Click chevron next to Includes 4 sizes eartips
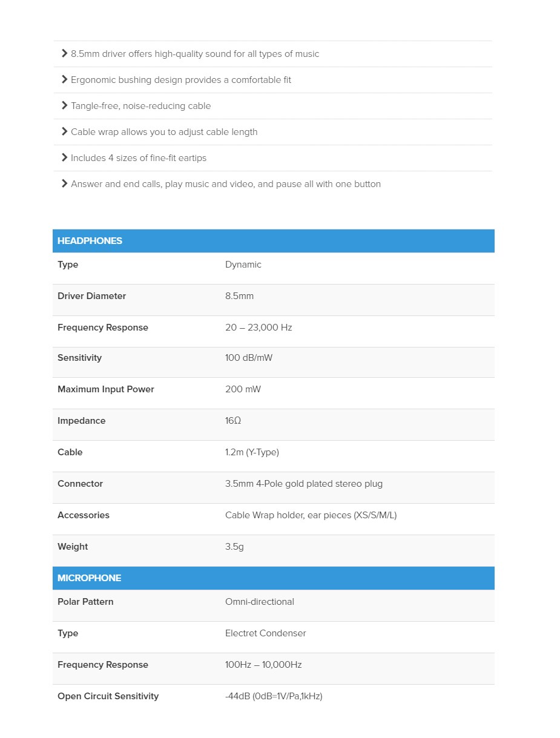The image size is (560, 738). click(x=64, y=157)
